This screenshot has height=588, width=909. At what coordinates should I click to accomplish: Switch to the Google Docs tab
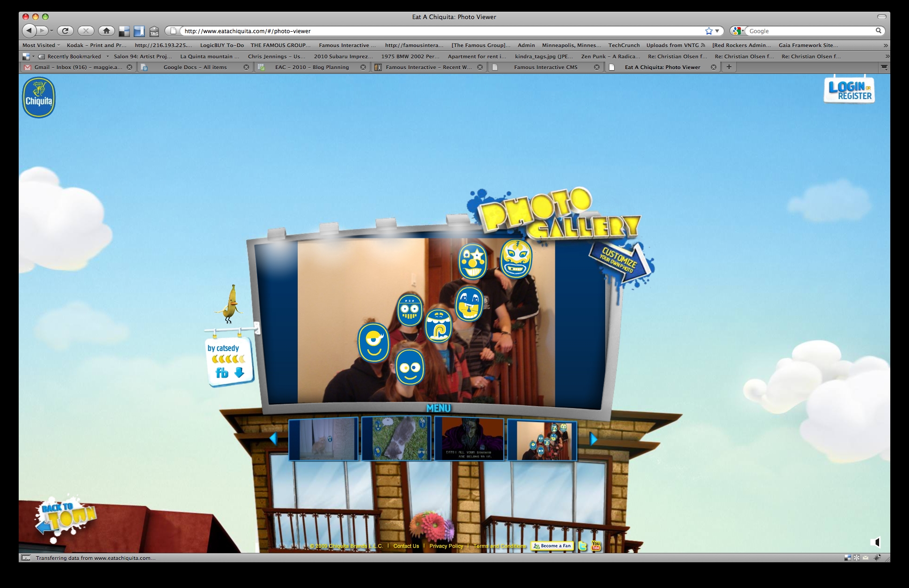pos(195,67)
